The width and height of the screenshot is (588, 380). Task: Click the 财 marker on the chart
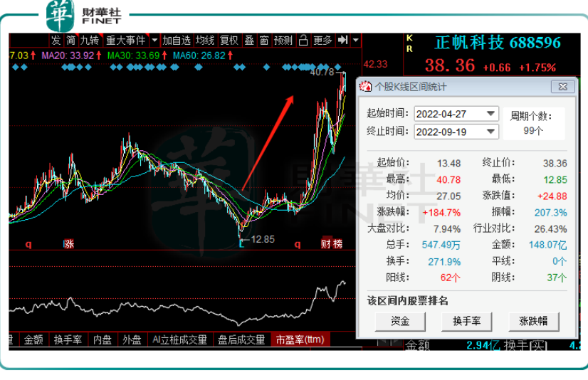pos(326,244)
